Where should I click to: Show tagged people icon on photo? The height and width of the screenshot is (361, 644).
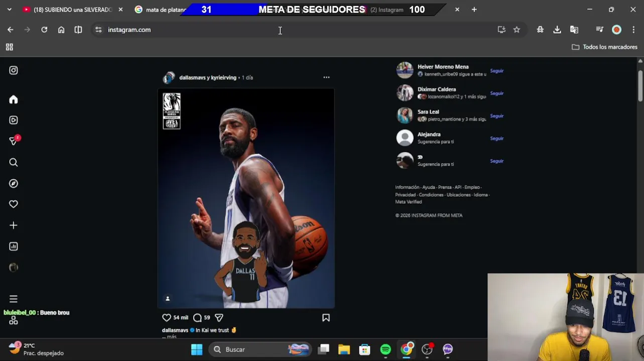(x=168, y=299)
